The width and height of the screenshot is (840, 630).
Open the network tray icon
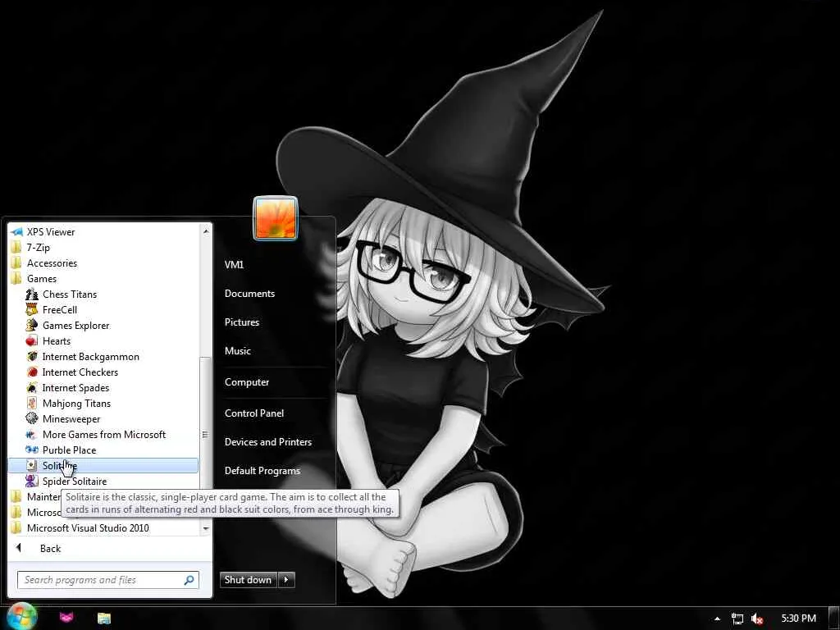pyautogui.click(x=737, y=619)
